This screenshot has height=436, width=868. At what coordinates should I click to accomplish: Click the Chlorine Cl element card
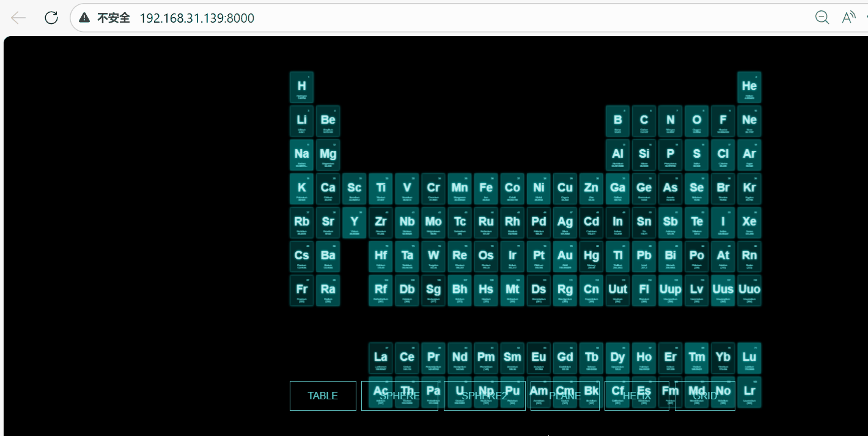[723, 155]
